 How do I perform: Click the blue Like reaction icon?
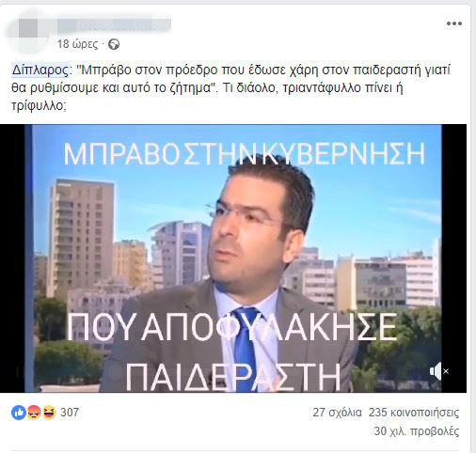coord(19,413)
